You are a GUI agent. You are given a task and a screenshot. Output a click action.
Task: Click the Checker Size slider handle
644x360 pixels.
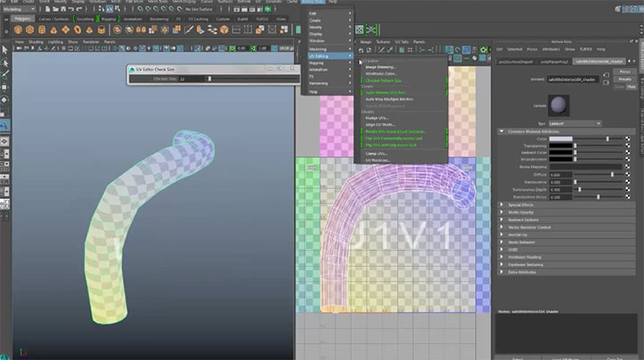209,79
